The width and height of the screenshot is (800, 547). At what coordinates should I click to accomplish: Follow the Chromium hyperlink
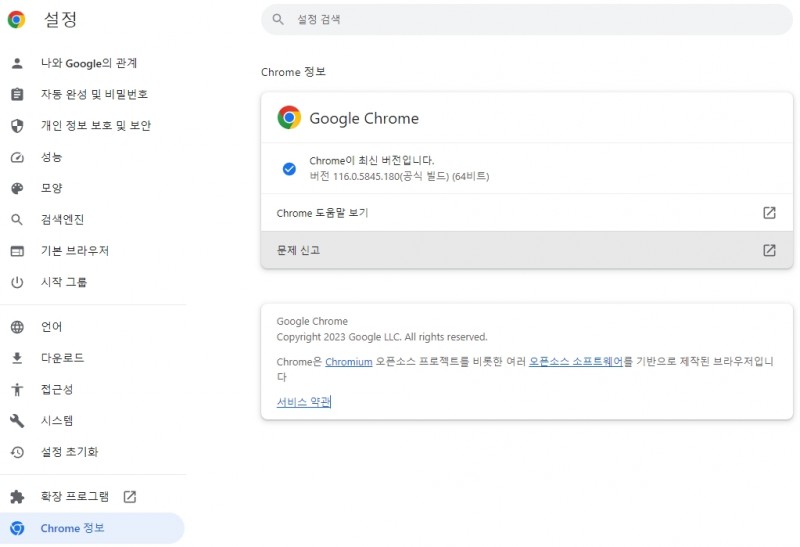click(x=348, y=362)
